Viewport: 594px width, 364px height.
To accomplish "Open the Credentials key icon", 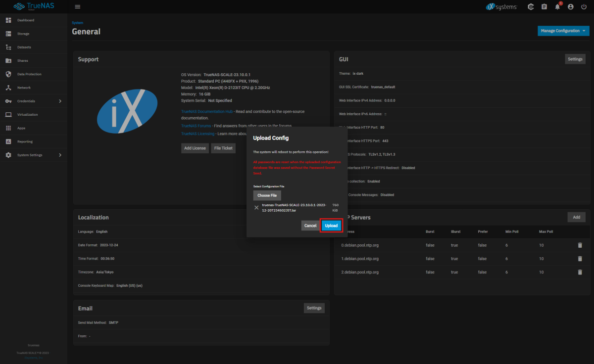I will tap(8, 101).
